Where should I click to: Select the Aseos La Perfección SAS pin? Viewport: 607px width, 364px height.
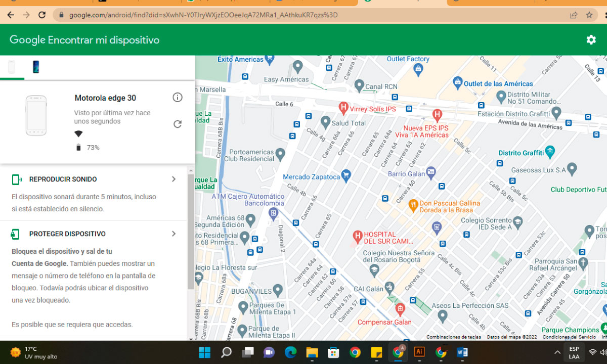pos(443,316)
